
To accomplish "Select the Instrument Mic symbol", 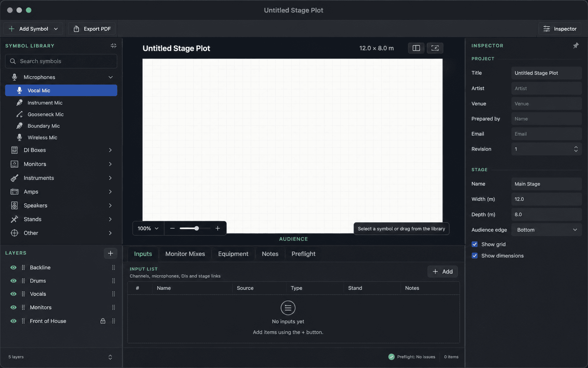I will 61,103.
